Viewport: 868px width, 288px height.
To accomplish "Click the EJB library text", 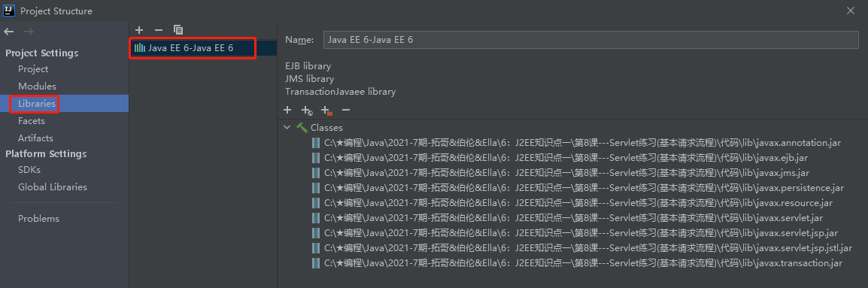I will coord(308,66).
